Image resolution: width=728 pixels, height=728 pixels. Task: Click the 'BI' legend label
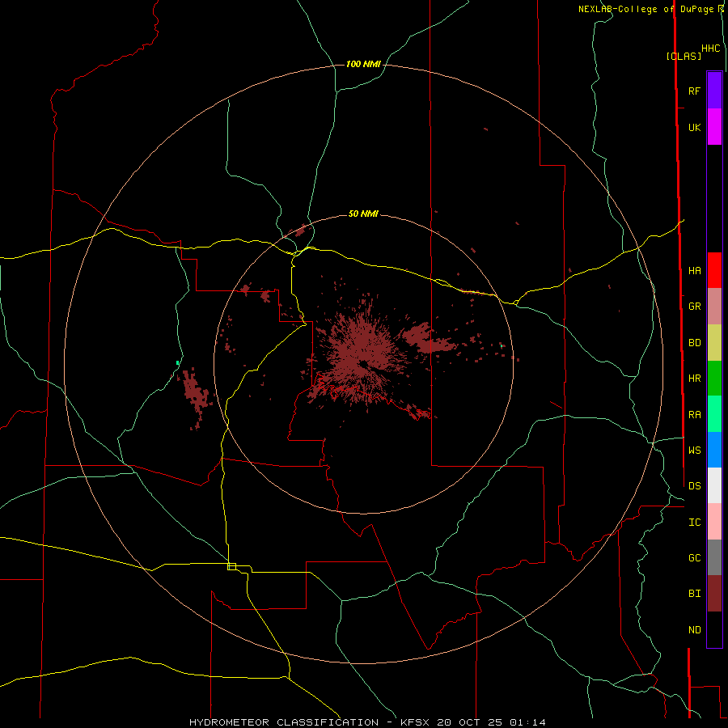pos(694,594)
